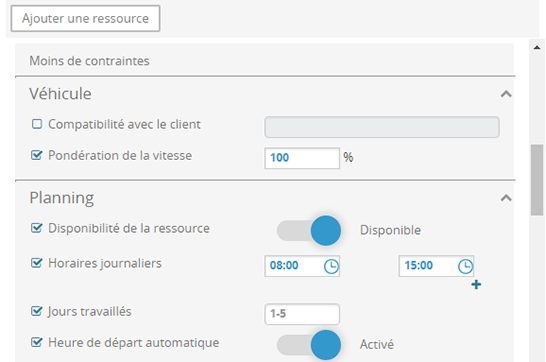Enable Compatibilité avec le client checkbox
The height and width of the screenshot is (362, 546).
click(37, 124)
